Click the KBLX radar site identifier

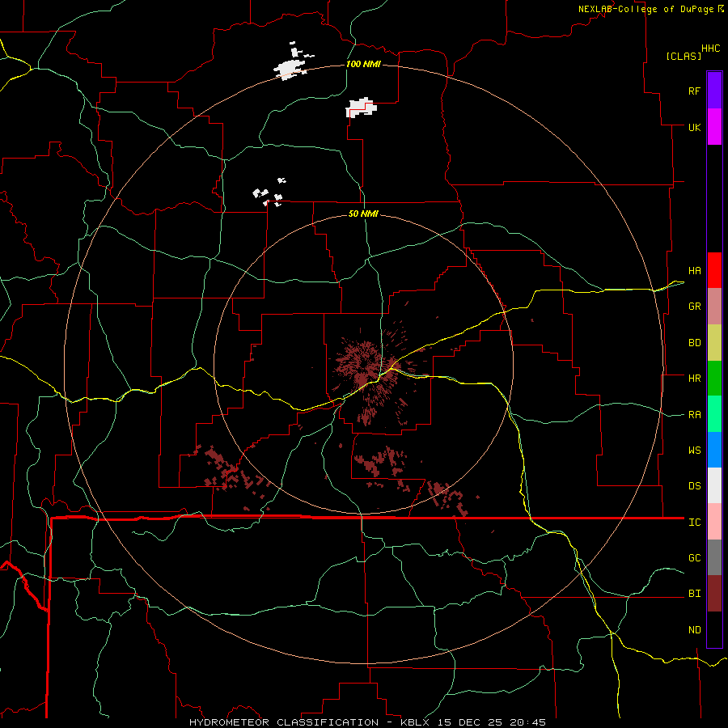point(416,722)
